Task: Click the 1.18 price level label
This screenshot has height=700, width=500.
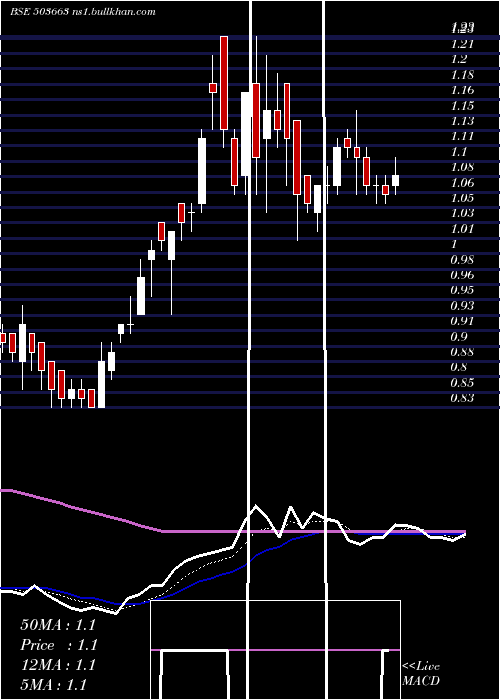Action: [462, 75]
